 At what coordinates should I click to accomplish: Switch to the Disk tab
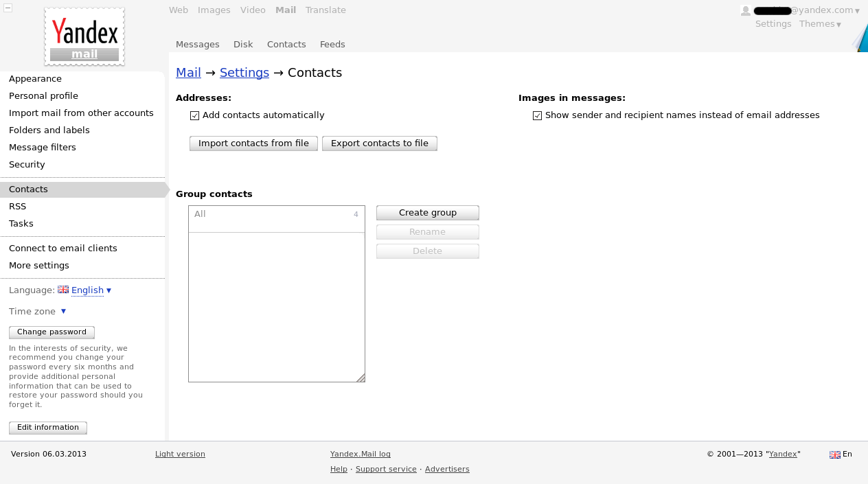click(243, 45)
